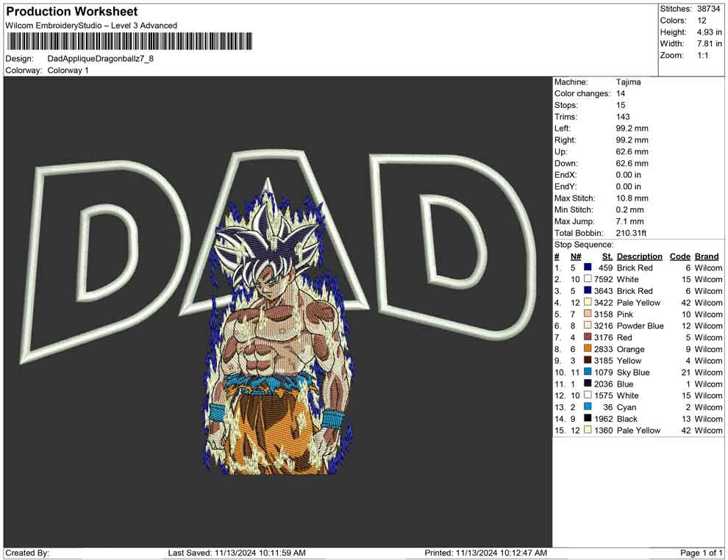Click the 'Description' column header
This screenshot has height=560, width=728.
(639, 256)
